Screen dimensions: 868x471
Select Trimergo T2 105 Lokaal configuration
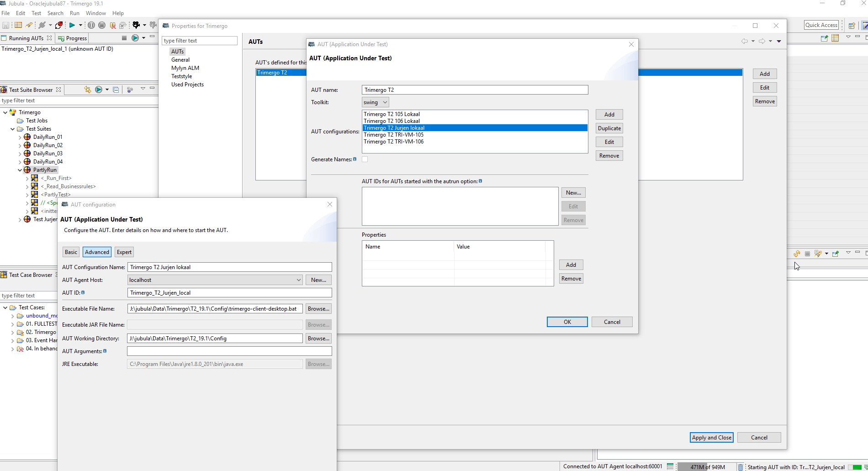point(475,114)
